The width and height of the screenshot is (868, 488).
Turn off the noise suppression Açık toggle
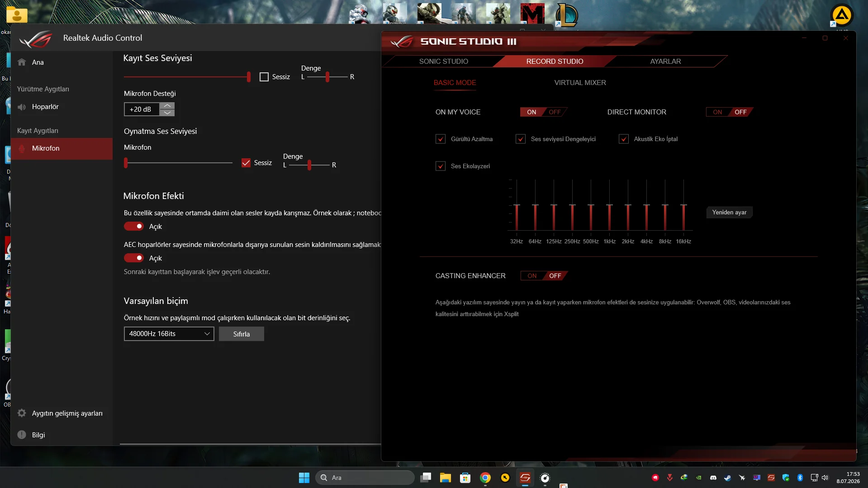click(x=134, y=226)
